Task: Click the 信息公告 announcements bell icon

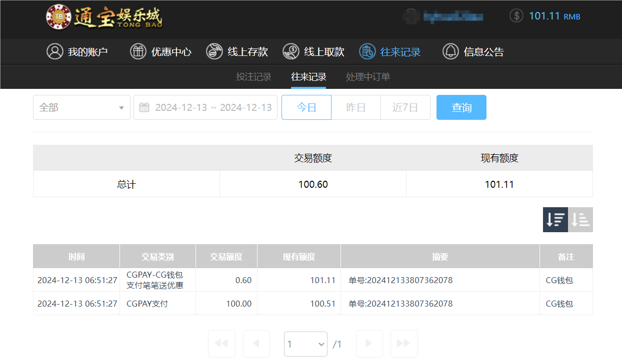Action: point(449,51)
